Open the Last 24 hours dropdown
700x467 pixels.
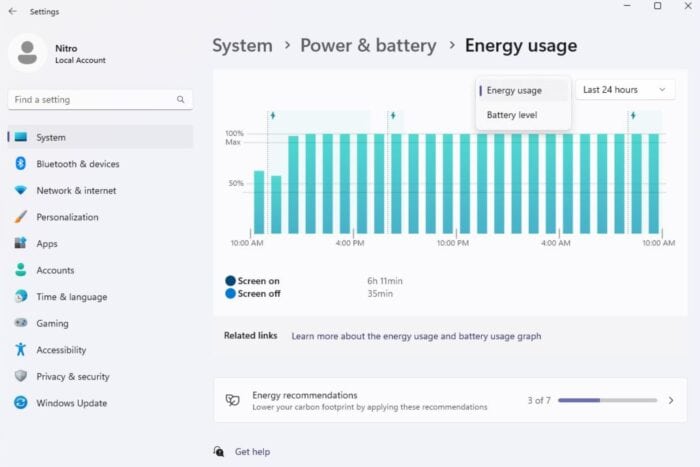[x=624, y=90]
